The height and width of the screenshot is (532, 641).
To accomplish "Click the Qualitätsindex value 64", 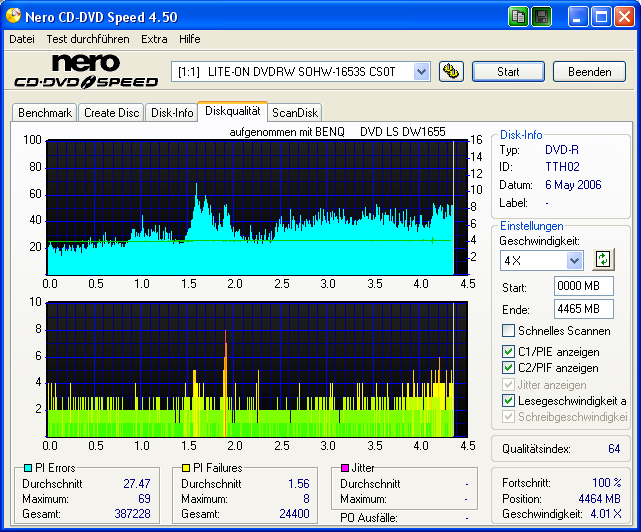I will [x=614, y=449].
